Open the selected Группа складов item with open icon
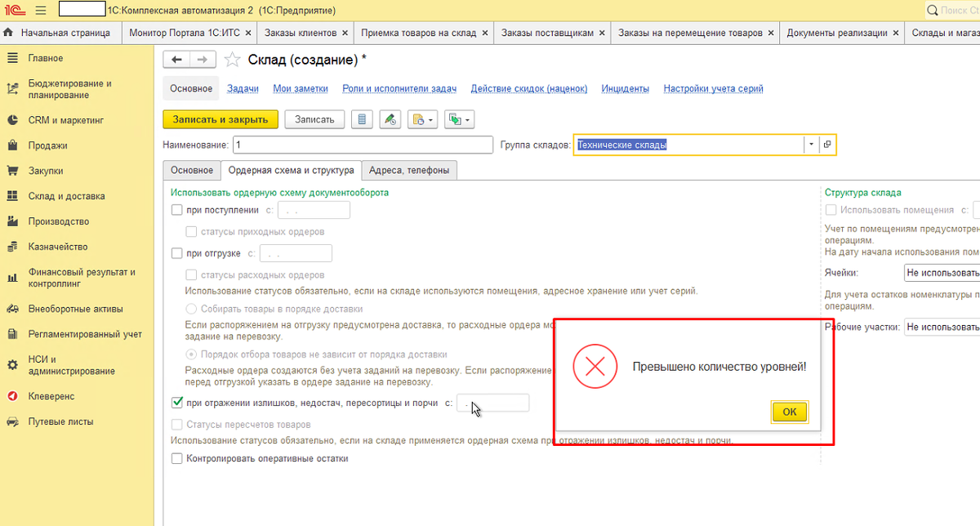The image size is (980, 526). coord(827,145)
